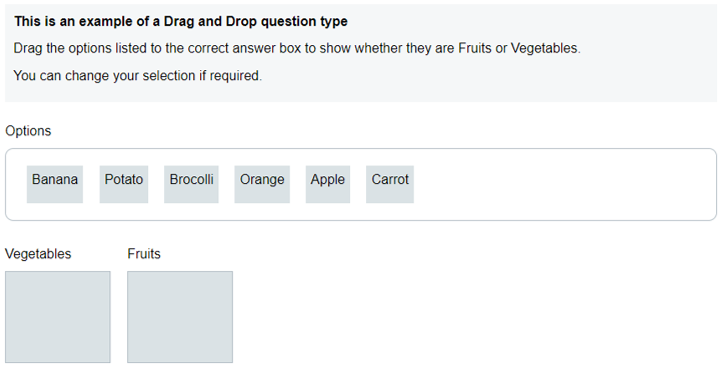Select the Orange option chip
The height and width of the screenshot is (369, 726).
tap(262, 184)
